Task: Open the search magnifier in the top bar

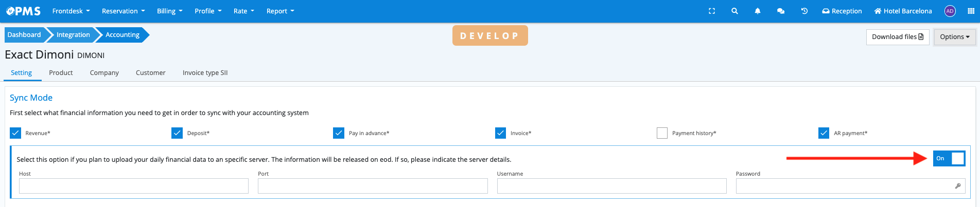Action: pos(734,11)
